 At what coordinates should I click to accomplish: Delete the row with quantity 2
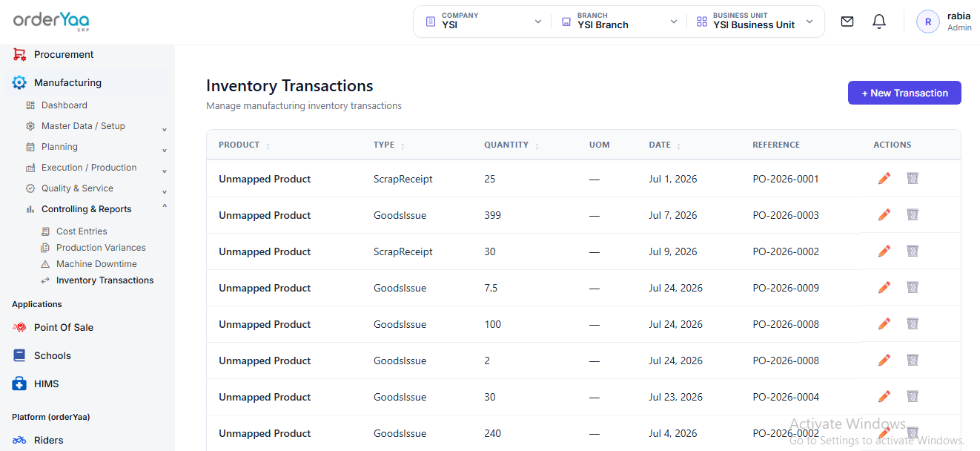tap(913, 361)
